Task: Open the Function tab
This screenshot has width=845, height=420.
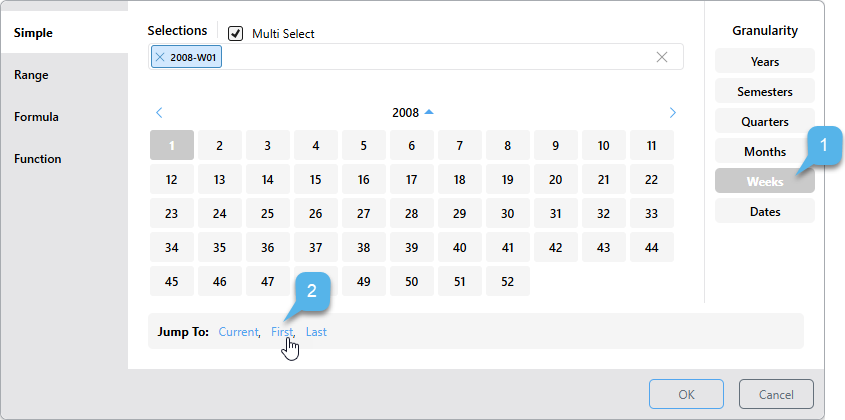Action: [x=37, y=159]
